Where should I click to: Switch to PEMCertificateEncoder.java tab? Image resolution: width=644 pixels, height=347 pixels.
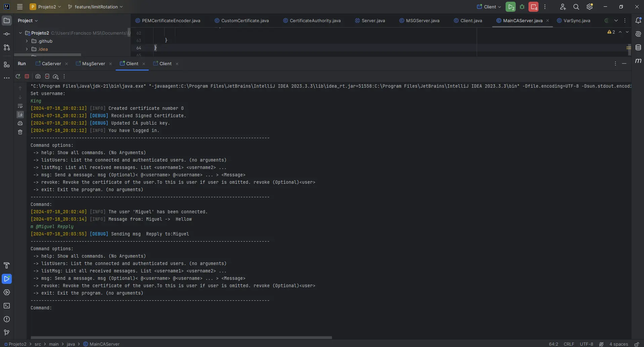pos(168,20)
